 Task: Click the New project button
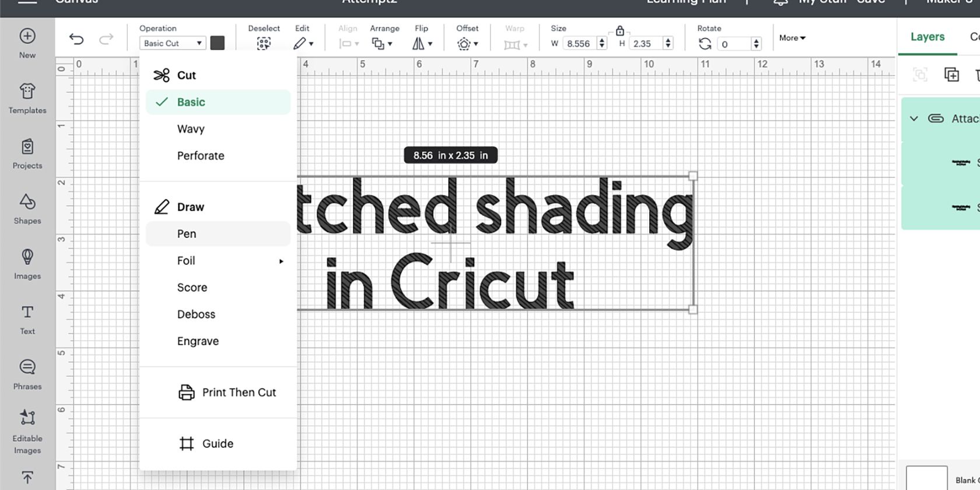click(27, 43)
